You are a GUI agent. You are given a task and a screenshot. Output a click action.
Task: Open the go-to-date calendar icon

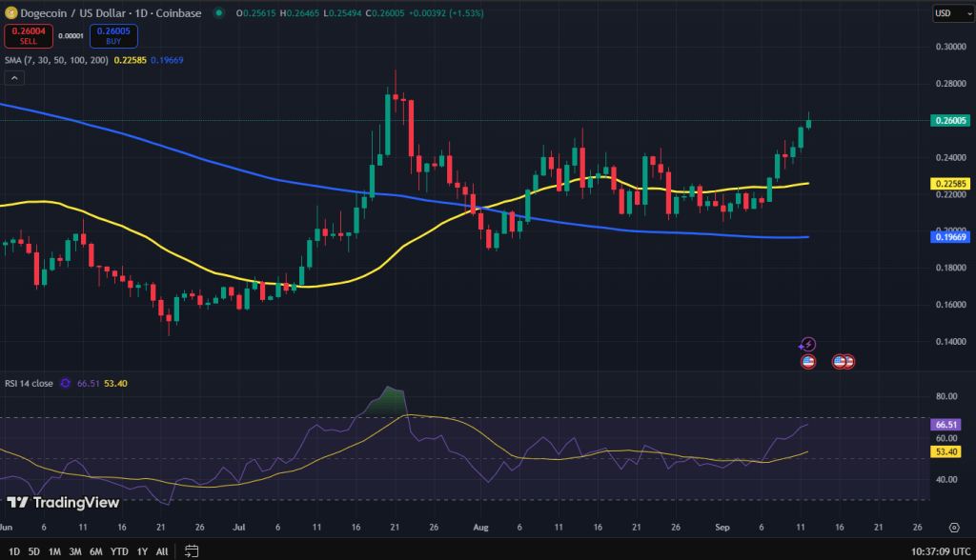tap(192, 551)
